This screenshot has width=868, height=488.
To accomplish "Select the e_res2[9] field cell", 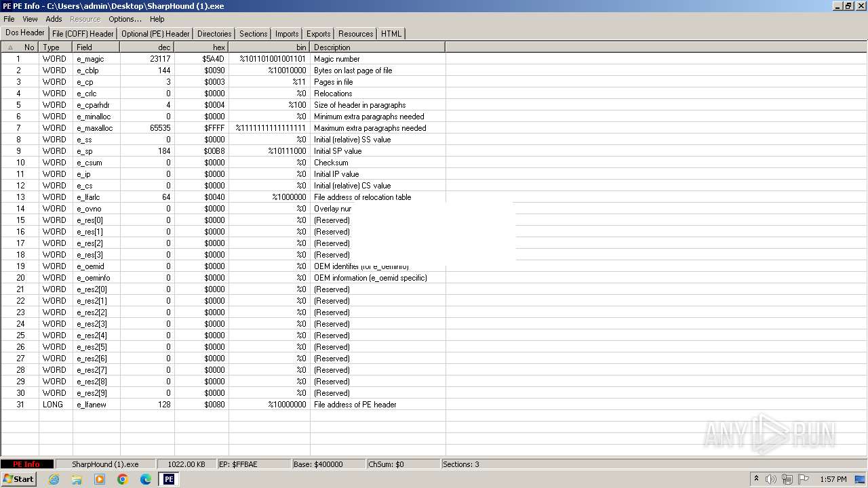I will [x=96, y=393].
